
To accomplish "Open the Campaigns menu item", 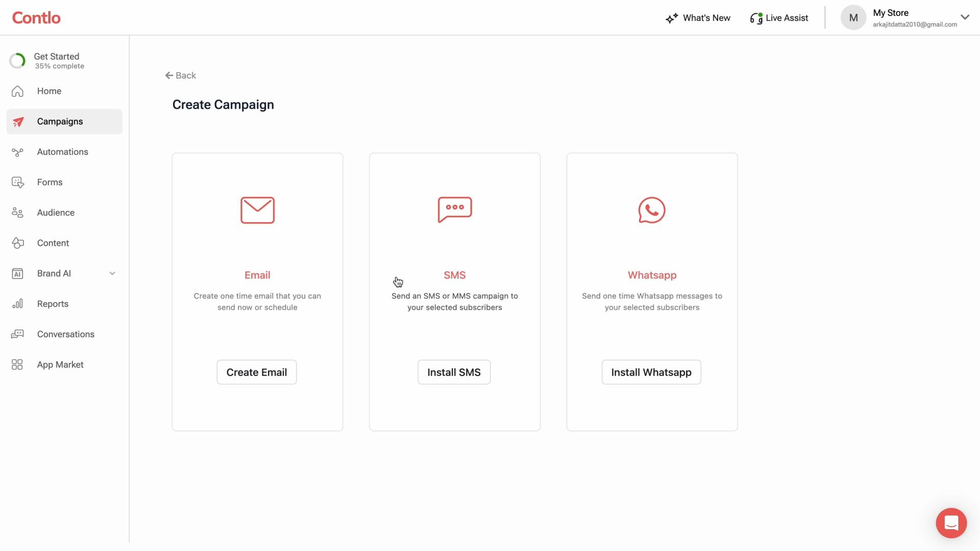I will 64,121.
